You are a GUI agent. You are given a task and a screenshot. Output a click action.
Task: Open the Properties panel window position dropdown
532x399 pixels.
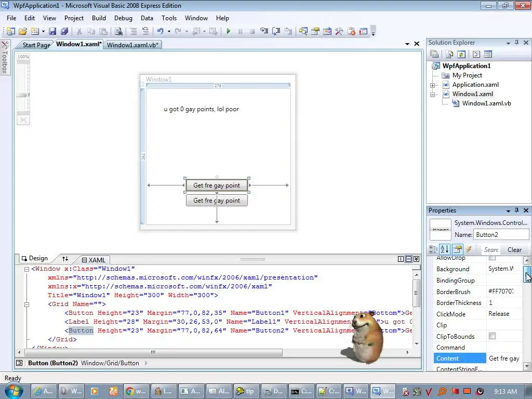pos(508,211)
